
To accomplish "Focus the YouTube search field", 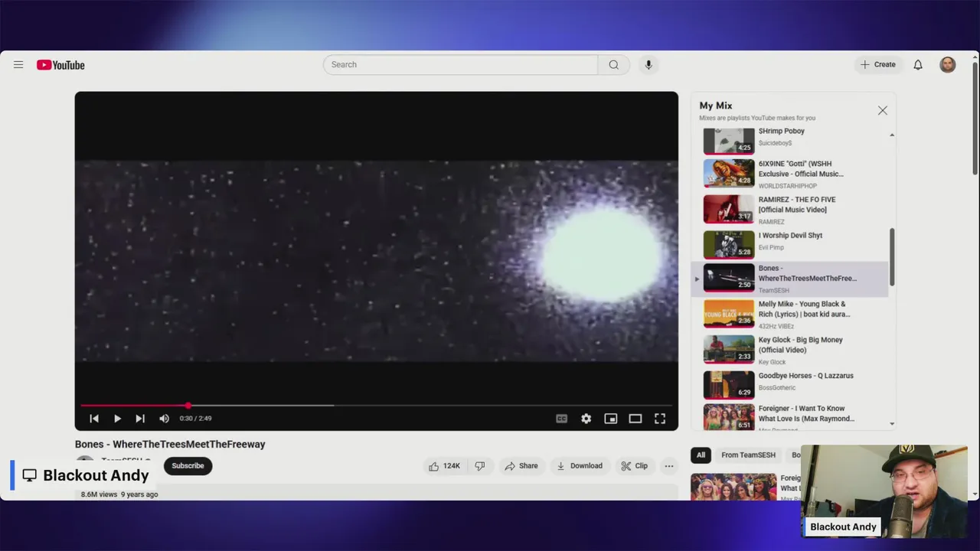I will (x=460, y=65).
